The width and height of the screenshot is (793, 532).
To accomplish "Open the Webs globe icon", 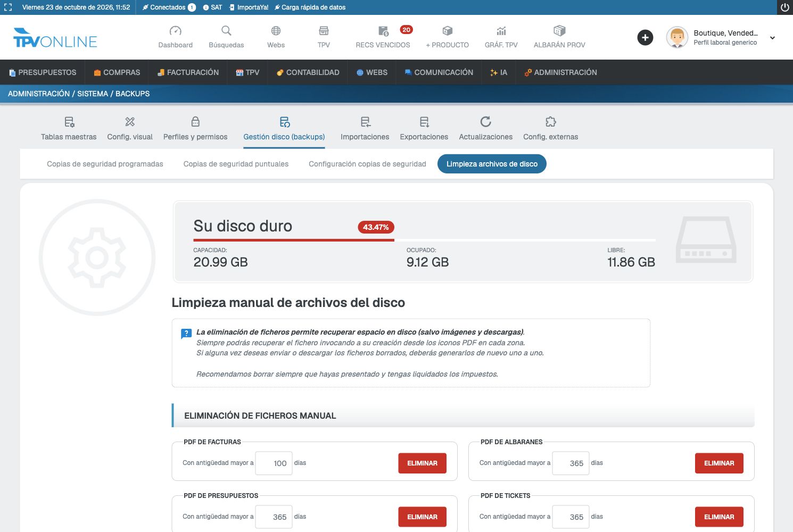I will tap(276, 31).
